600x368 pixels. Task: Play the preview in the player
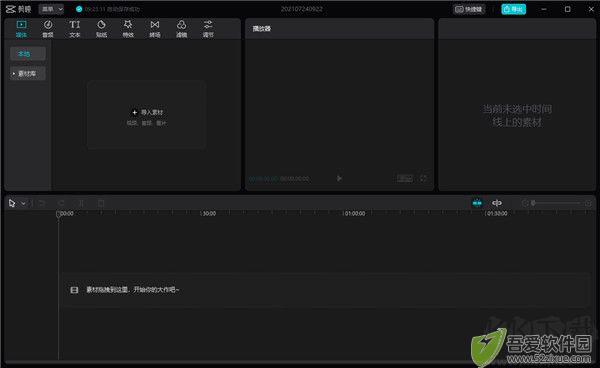(x=339, y=178)
